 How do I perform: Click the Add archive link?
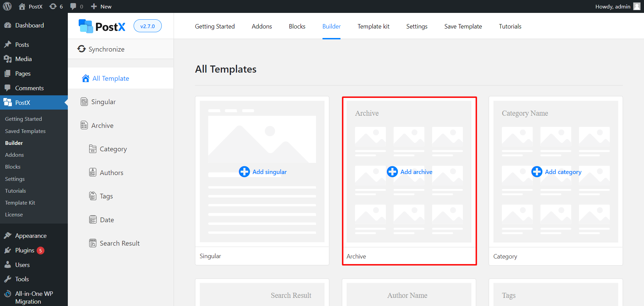click(416, 172)
